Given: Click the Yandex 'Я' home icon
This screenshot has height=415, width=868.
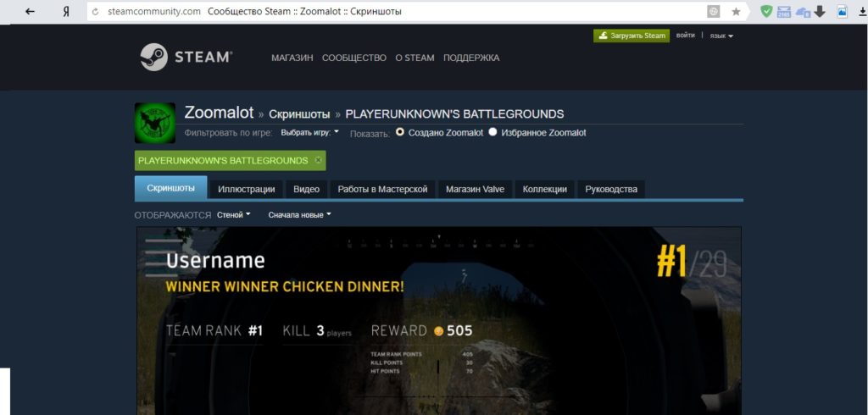Looking at the screenshot, I should 66,12.
